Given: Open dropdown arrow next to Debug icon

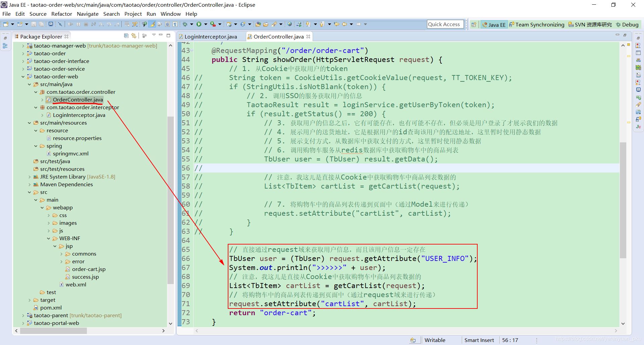Looking at the screenshot, I should pyautogui.click(x=192, y=24).
